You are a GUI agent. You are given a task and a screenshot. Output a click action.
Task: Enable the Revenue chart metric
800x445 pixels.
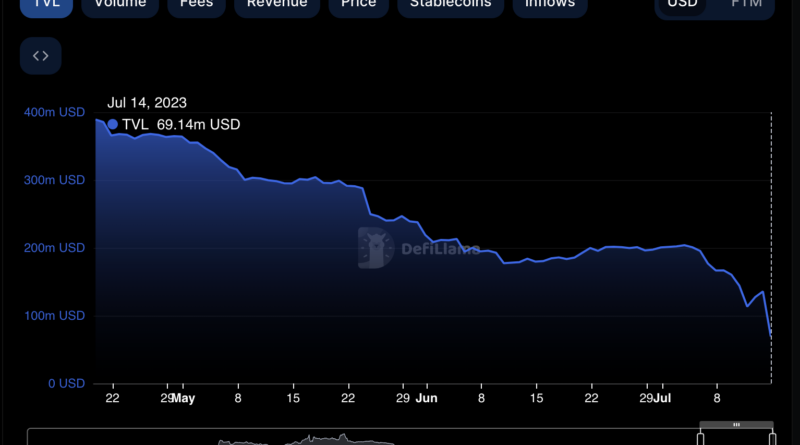coord(277,4)
